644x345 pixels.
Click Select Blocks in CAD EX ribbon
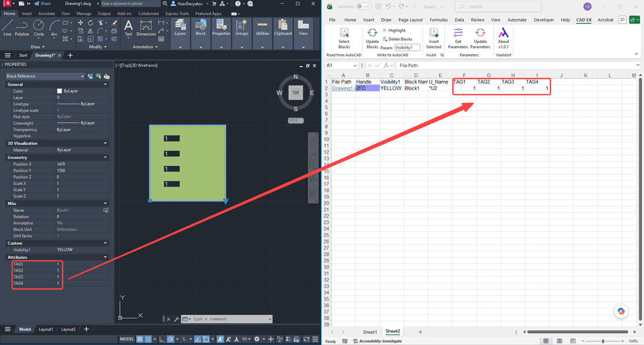(x=344, y=38)
